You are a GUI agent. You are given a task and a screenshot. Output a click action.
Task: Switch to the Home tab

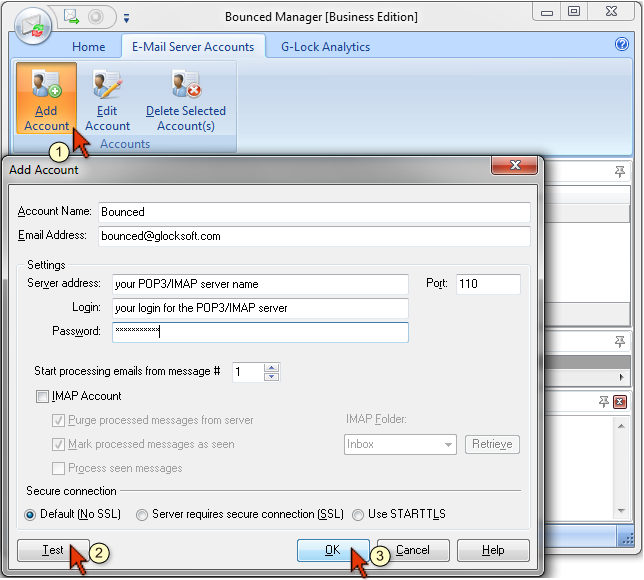(x=88, y=47)
